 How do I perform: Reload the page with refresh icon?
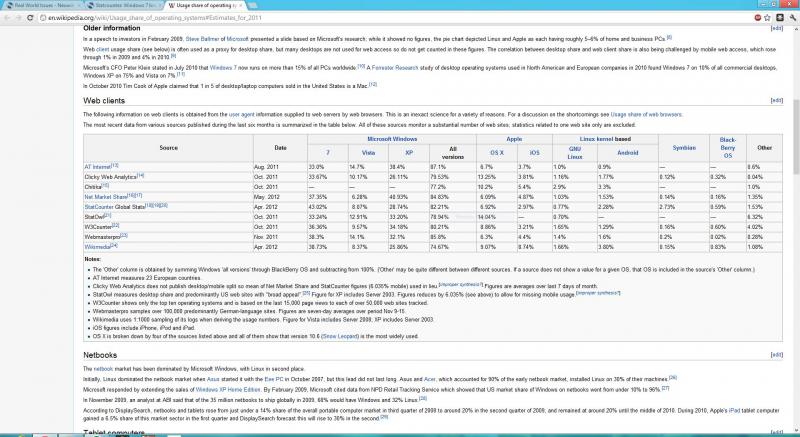pyautogui.click(x=30, y=17)
